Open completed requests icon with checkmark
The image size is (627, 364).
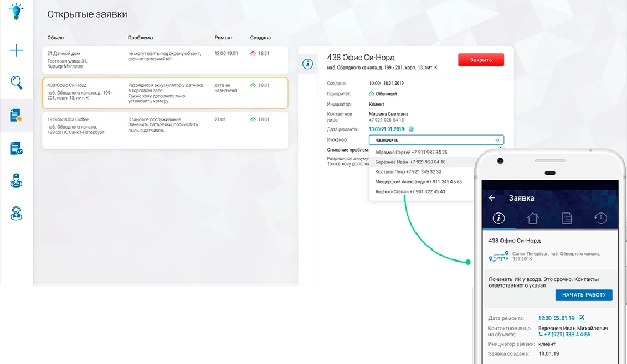click(17, 148)
